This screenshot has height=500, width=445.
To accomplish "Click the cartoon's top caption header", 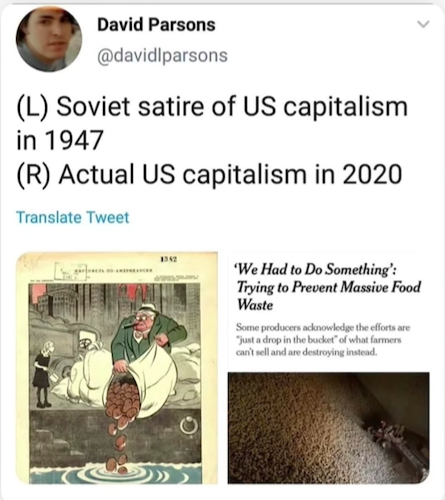I will click(x=115, y=270).
